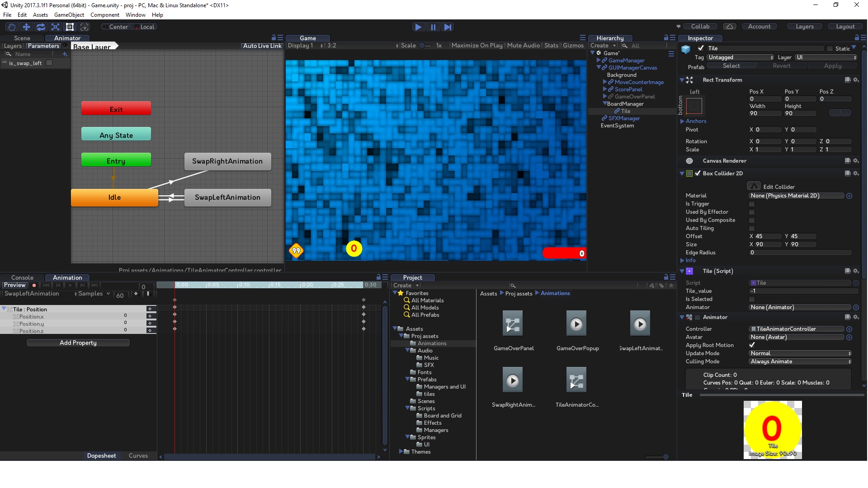Screen dimensions: 868x488
Task: Collapse the BoardManager hierarchy item
Action: pyautogui.click(x=604, y=103)
